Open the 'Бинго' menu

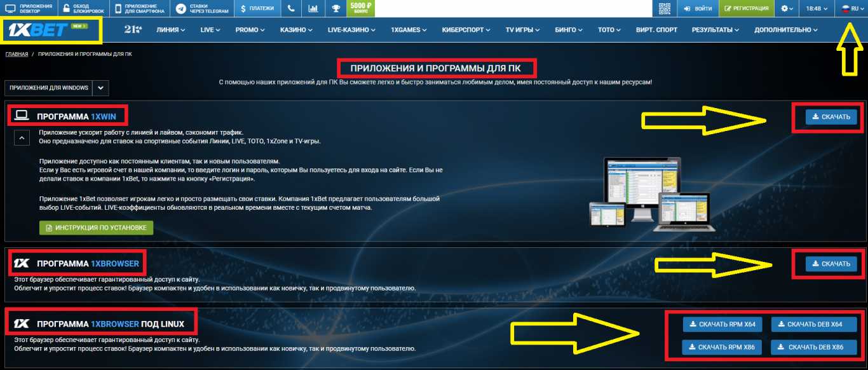point(569,30)
